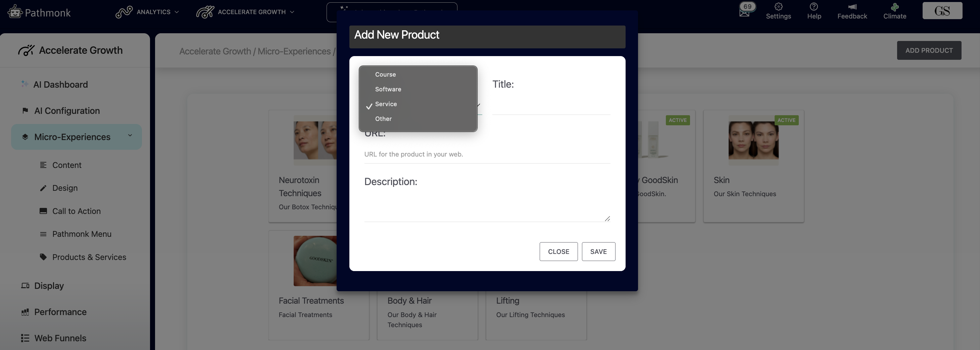Click 'Our Skin Techniques' description text
Screen dimensions: 980x350
(744, 194)
